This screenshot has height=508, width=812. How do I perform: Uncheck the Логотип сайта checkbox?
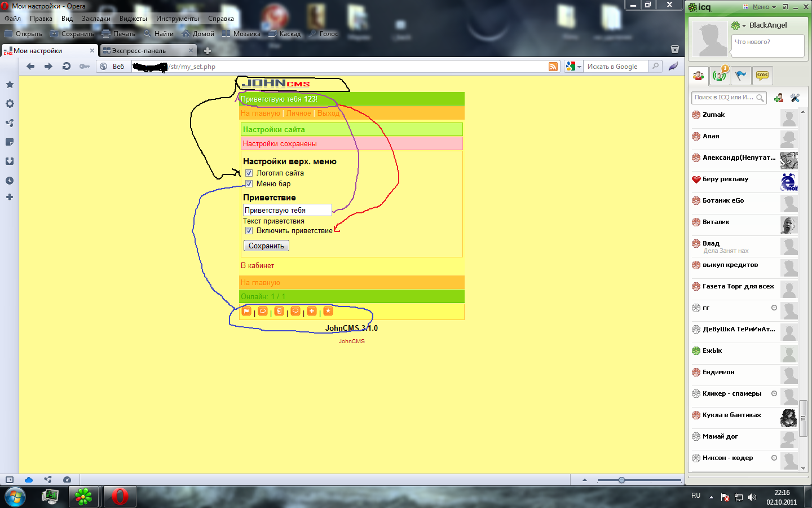point(249,173)
